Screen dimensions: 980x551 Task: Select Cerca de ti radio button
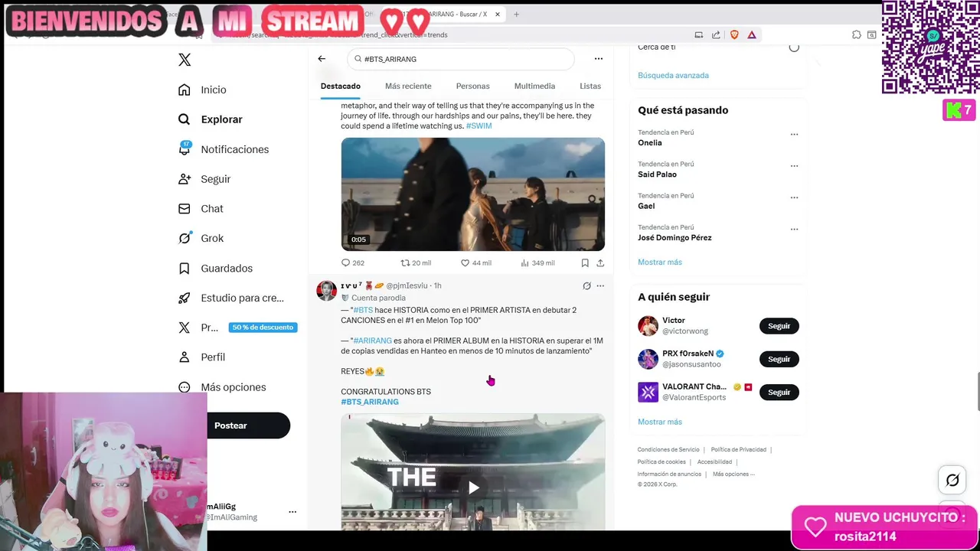click(794, 47)
